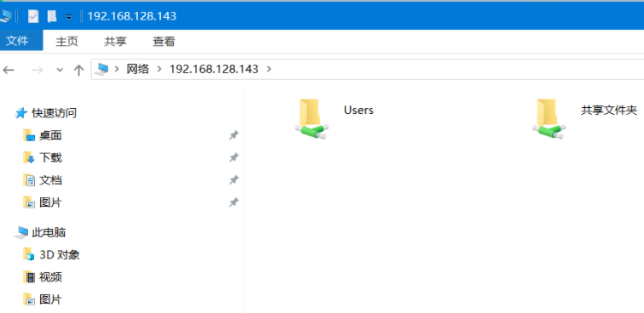The height and width of the screenshot is (313, 644).
Task: Expand the chevron before 网络 in address bar
Action: click(x=117, y=69)
